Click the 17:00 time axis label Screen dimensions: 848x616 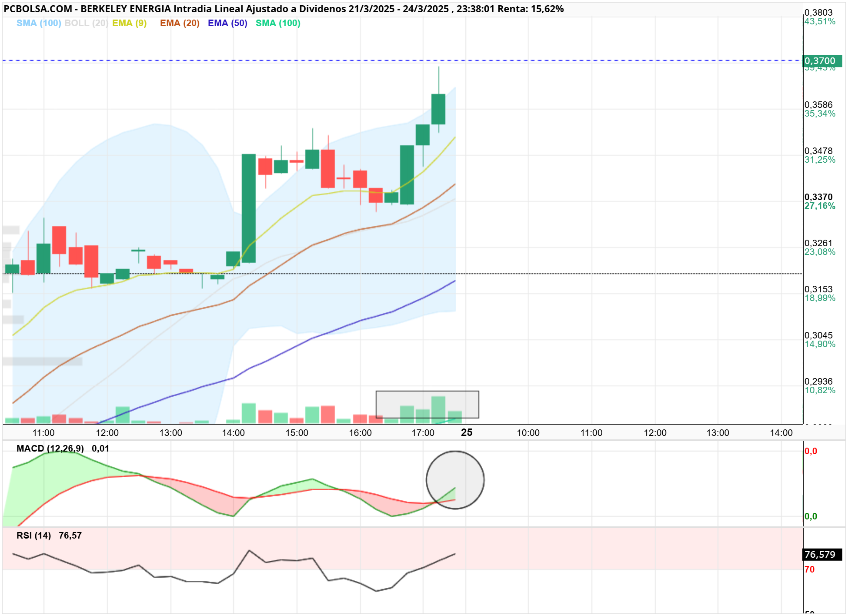[x=423, y=433]
